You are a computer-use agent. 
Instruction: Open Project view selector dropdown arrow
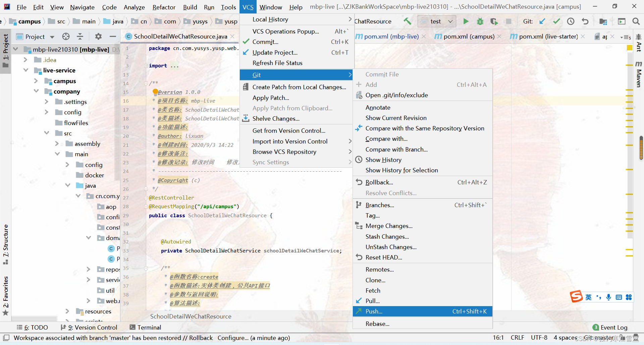tap(52, 37)
